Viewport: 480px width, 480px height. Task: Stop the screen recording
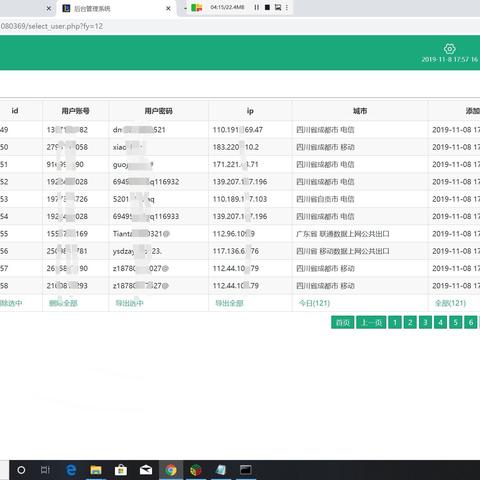tap(267, 7)
